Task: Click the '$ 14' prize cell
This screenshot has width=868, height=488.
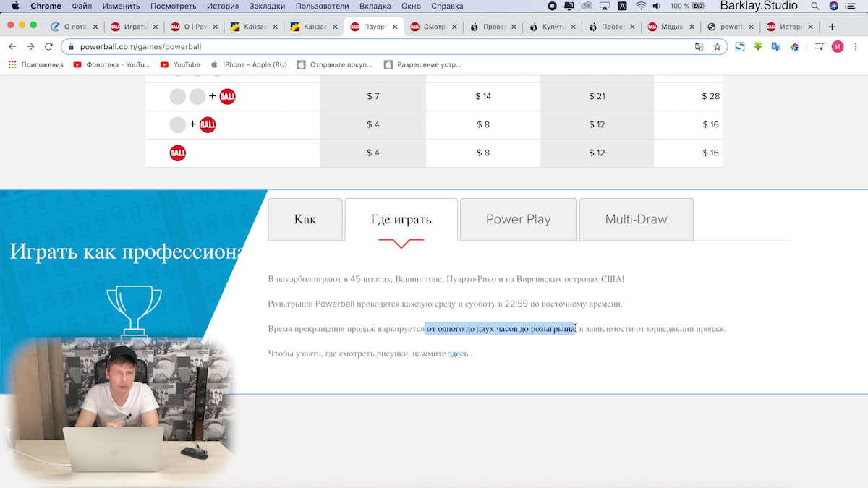Action: 483,96
